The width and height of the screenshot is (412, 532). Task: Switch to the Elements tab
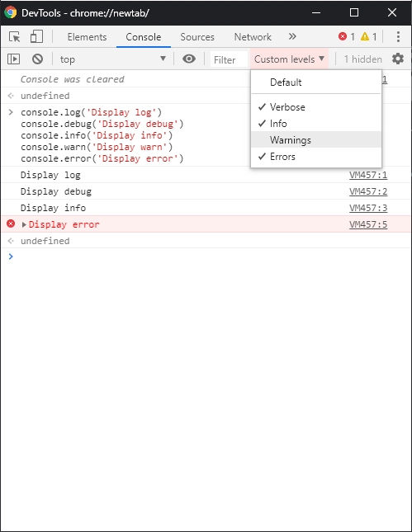pos(87,36)
